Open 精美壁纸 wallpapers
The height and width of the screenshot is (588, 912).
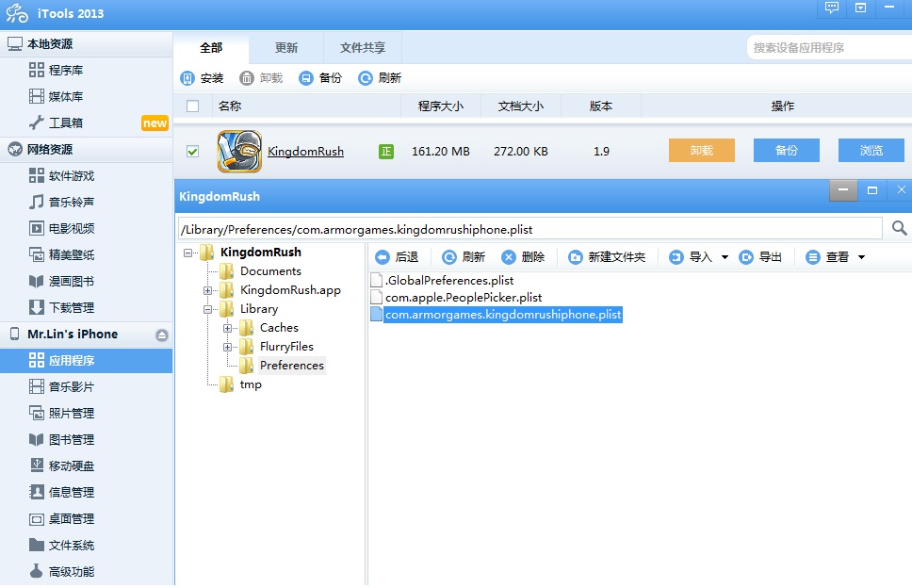tap(61, 254)
